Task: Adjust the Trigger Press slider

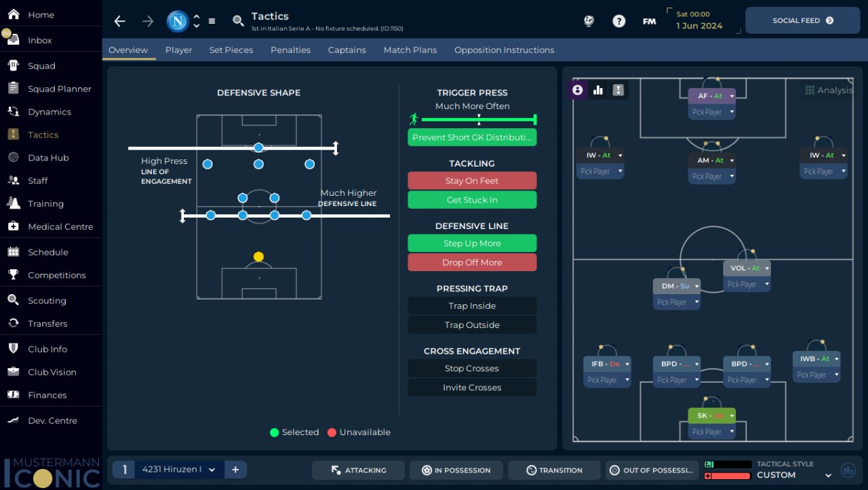Action: [x=479, y=119]
